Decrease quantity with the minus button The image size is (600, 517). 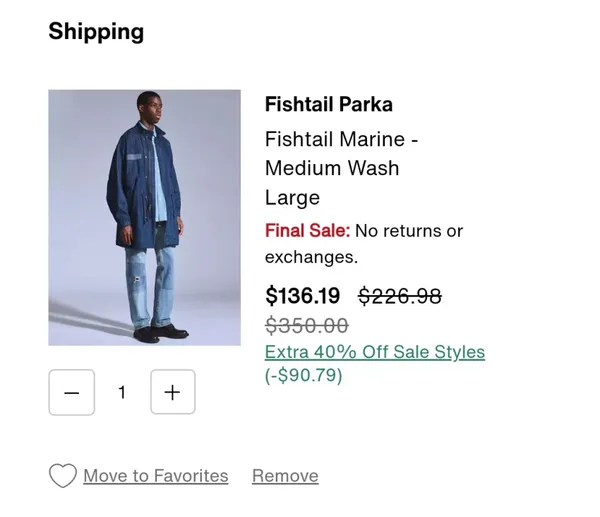coord(71,392)
